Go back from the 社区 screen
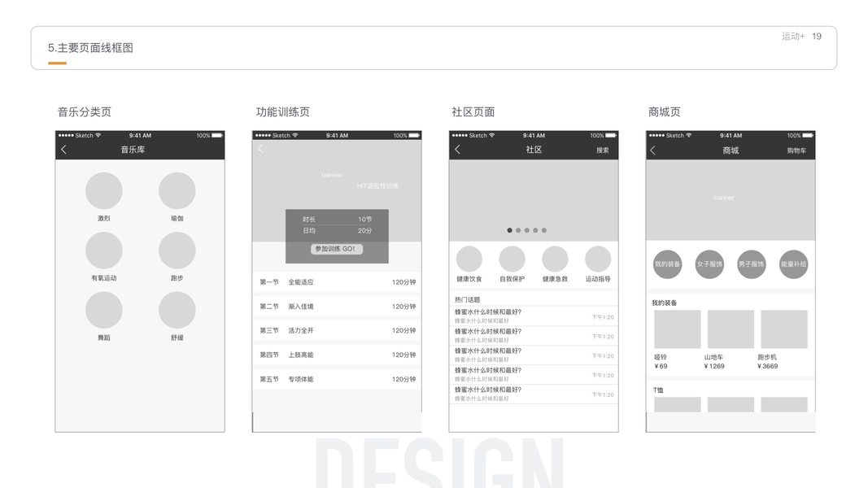This screenshot has width=868, height=488. [457, 150]
